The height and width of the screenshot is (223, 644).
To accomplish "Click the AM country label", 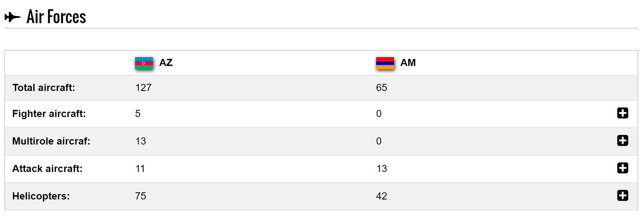I will pyautogui.click(x=408, y=63).
